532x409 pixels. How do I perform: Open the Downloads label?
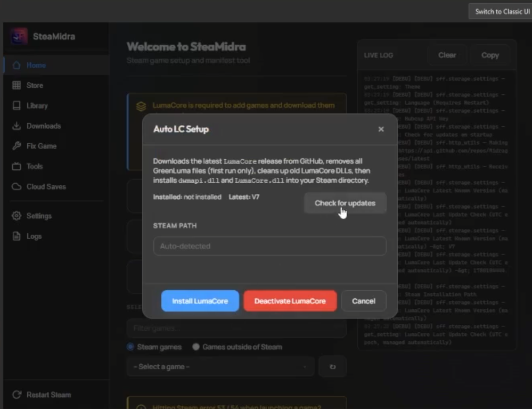[x=44, y=126]
